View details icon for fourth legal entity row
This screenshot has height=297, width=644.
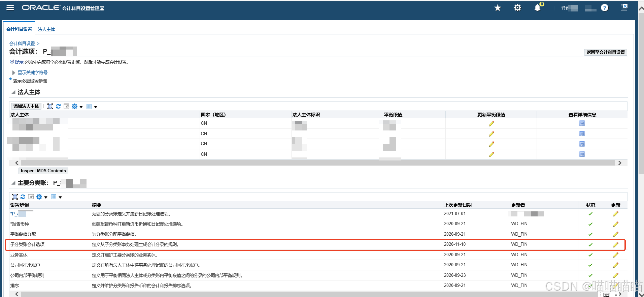coord(582,154)
